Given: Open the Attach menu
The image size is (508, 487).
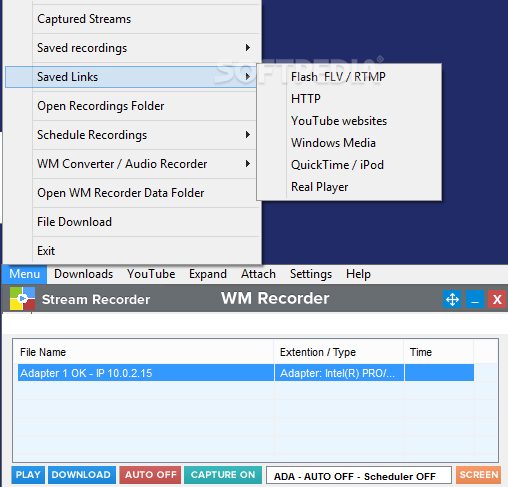Looking at the screenshot, I should coord(258,274).
